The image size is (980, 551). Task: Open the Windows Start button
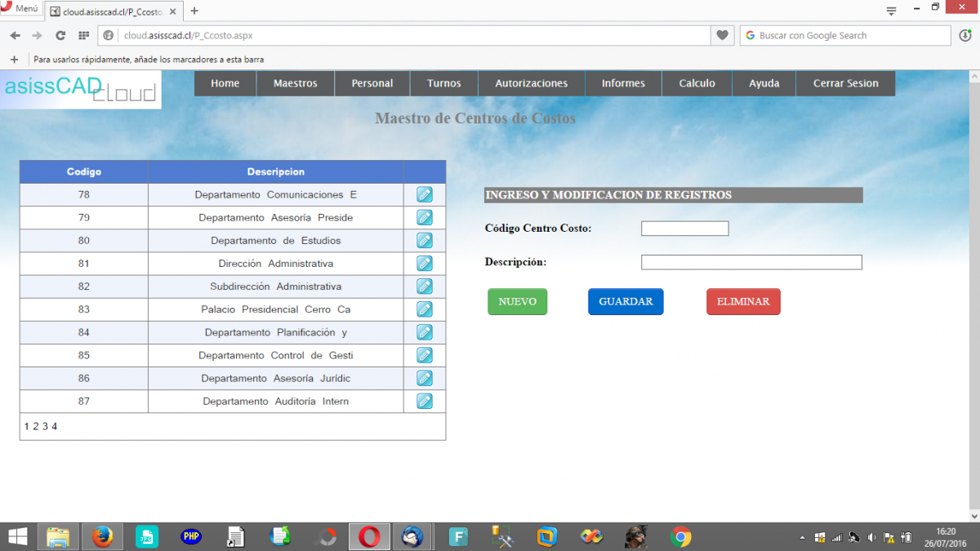pos(17,536)
